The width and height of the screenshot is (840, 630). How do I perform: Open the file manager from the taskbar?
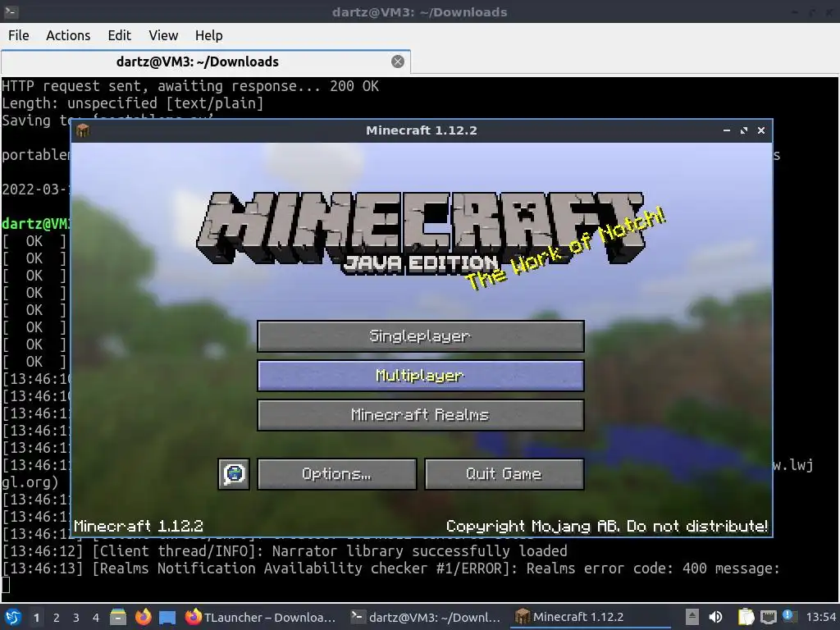[x=118, y=617]
